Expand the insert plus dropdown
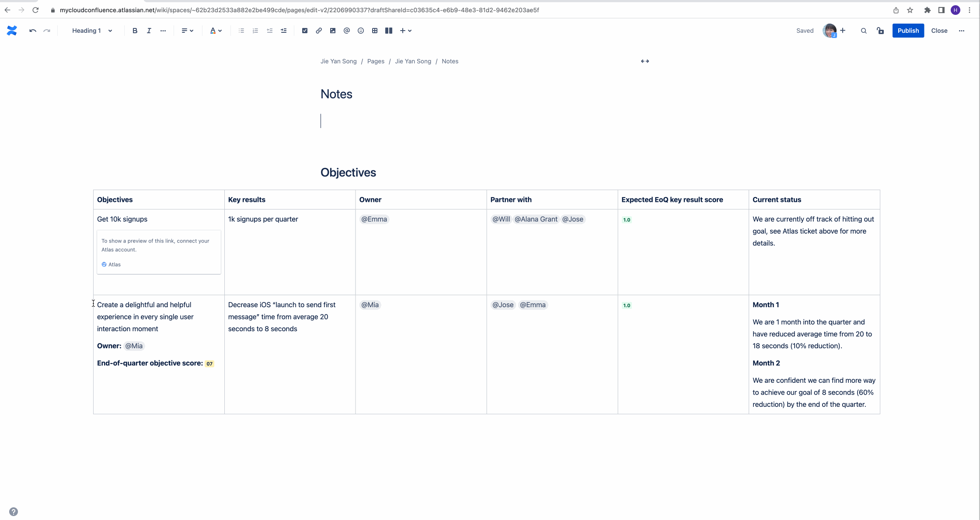The width and height of the screenshot is (980, 520). [405, 31]
